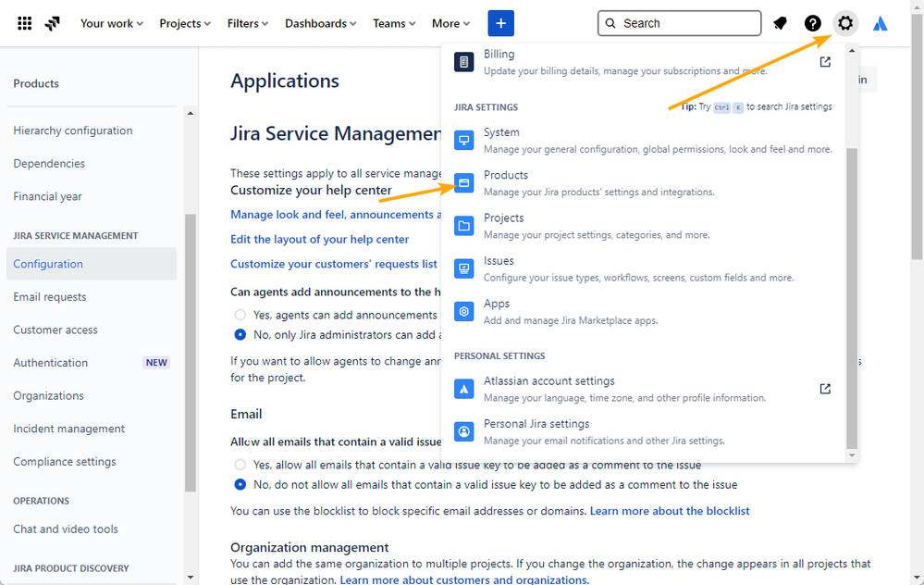This screenshot has width=924, height=585.
Task: Select 'No, do not allow all emails' radio
Action: (x=240, y=484)
